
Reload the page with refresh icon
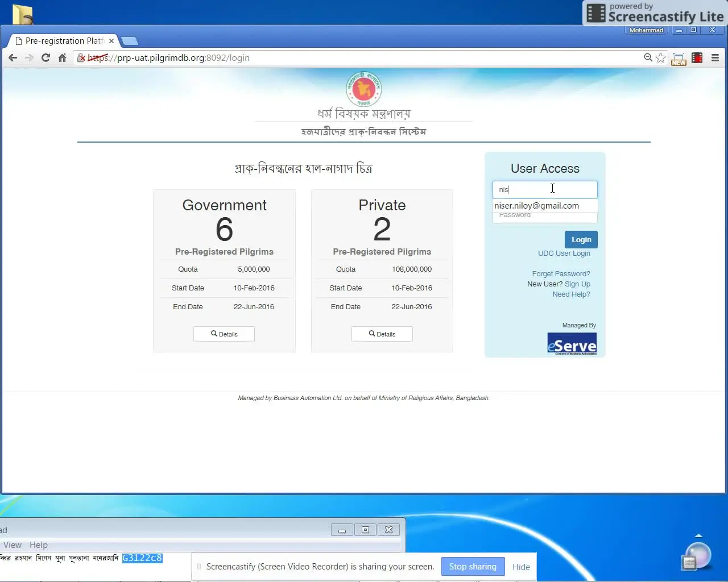(x=45, y=57)
